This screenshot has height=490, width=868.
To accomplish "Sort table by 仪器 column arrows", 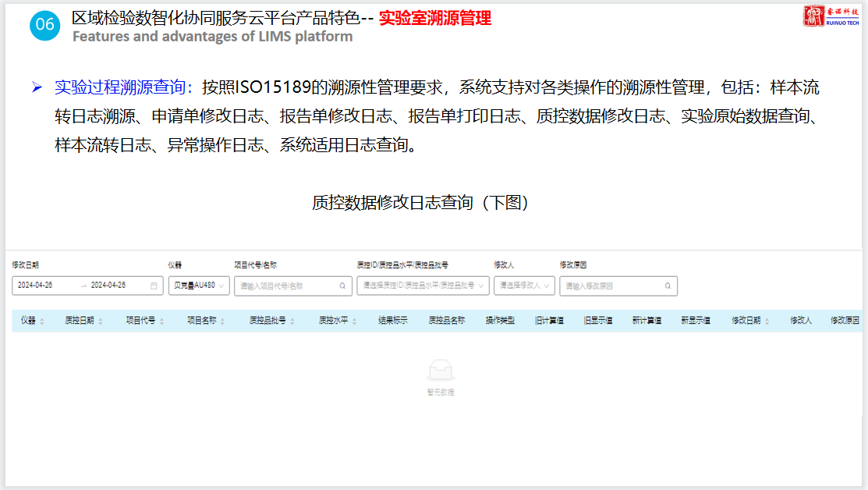I will [x=42, y=321].
